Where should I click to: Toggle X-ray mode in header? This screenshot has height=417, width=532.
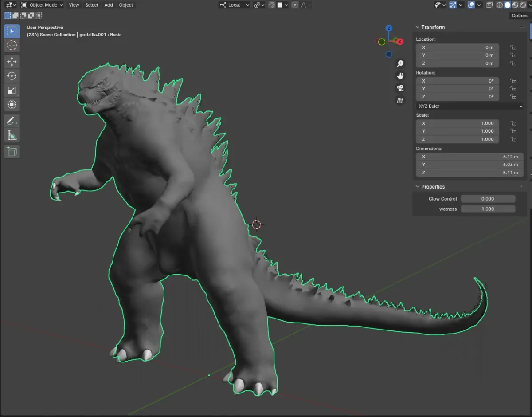coord(489,5)
